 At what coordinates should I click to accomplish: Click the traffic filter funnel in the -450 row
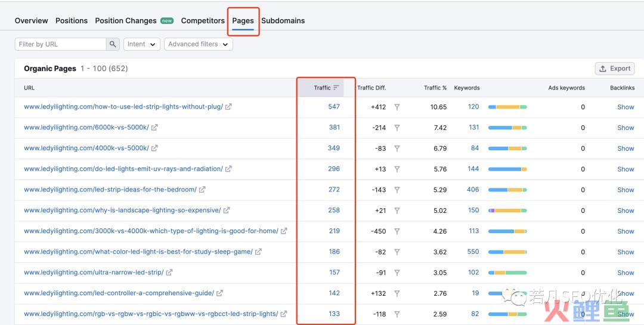tap(397, 231)
